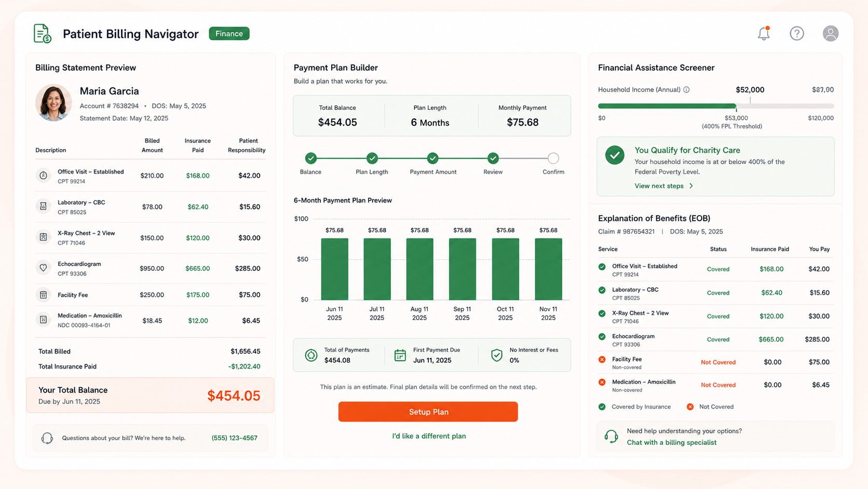The height and width of the screenshot is (489, 868).
Task: Click the covered check icon for EOB Echocardiogram
Action: [602, 336]
